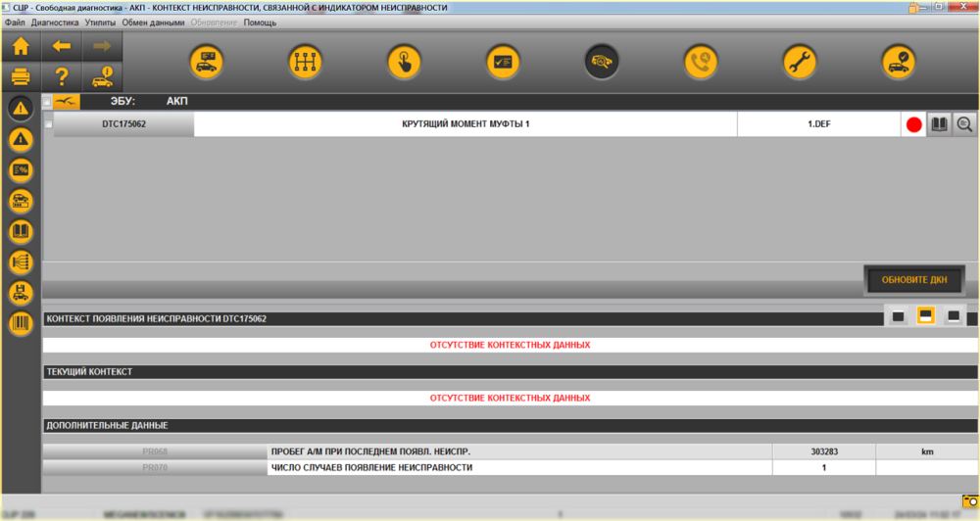Check the checkbox beside DTC175062
Screen dimensions: 980x521
(48, 124)
